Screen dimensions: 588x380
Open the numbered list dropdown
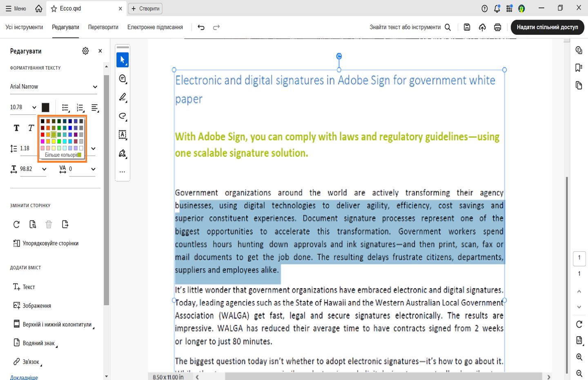pyautogui.click(x=80, y=108)
